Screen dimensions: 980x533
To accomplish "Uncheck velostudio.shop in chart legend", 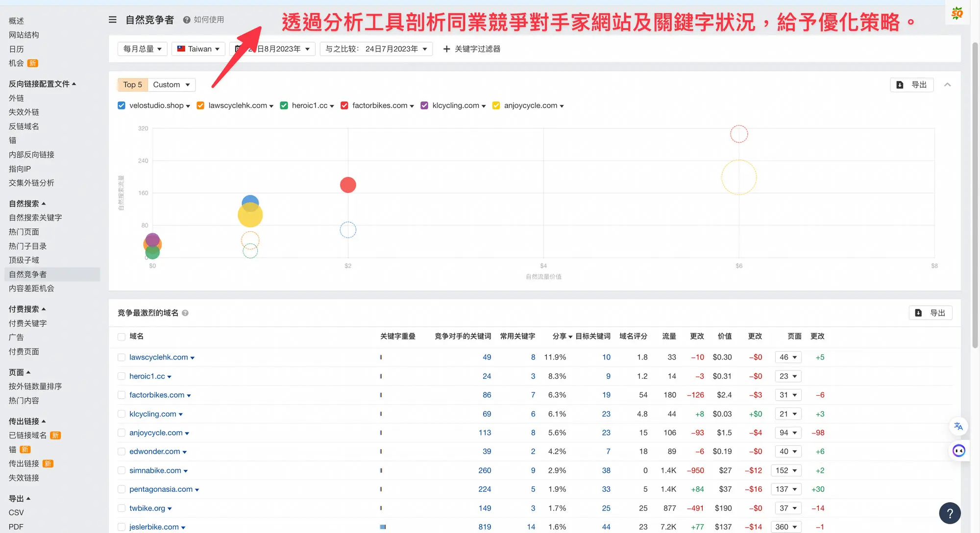I will [x=122, y=105].
